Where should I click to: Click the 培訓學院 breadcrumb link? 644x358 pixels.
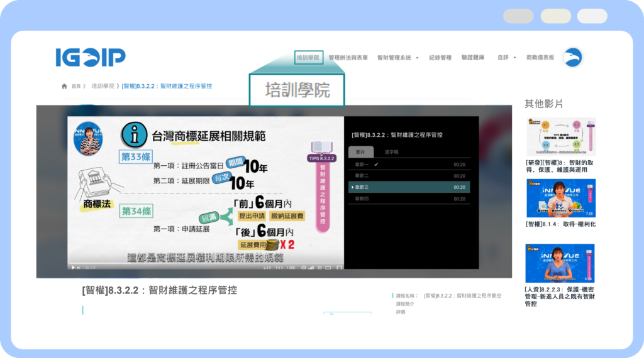click(x=103, y=86)
